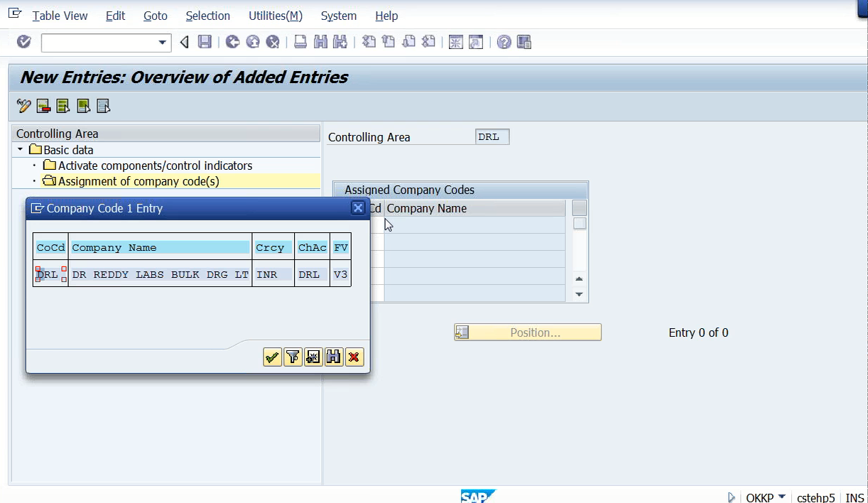Click the Generate Shortcut icon
The height and width of the screenshot is (503, 868).
click(476, 43)
